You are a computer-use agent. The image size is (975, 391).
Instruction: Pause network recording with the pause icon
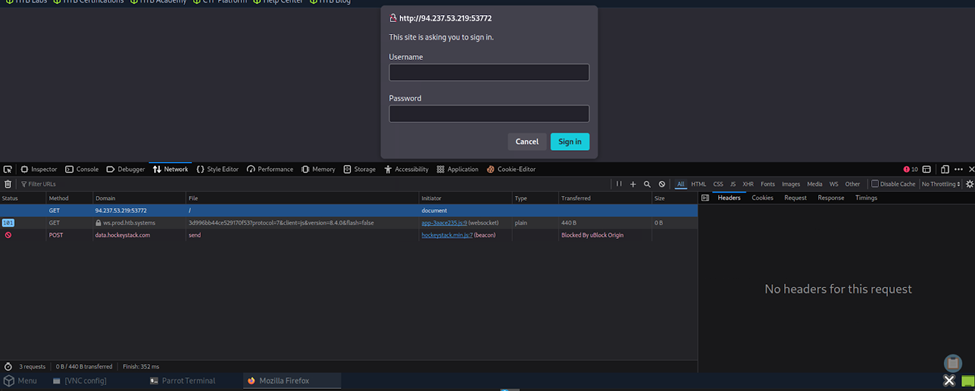[619, 184]
